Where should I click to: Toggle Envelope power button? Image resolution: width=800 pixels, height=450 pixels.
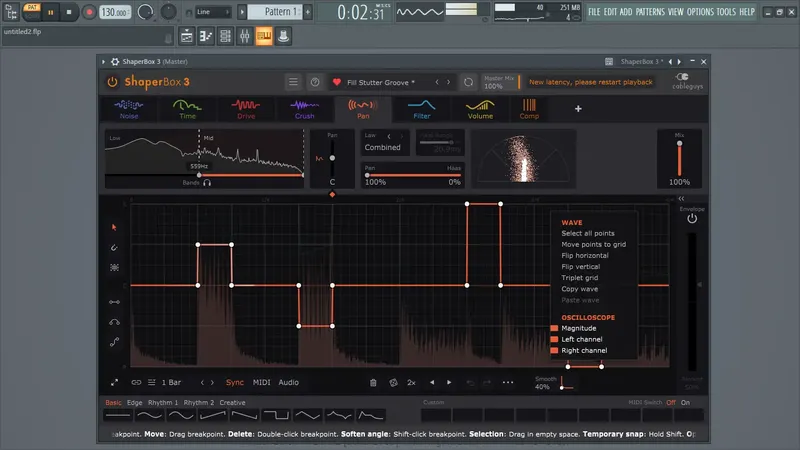tap(692, 219)
